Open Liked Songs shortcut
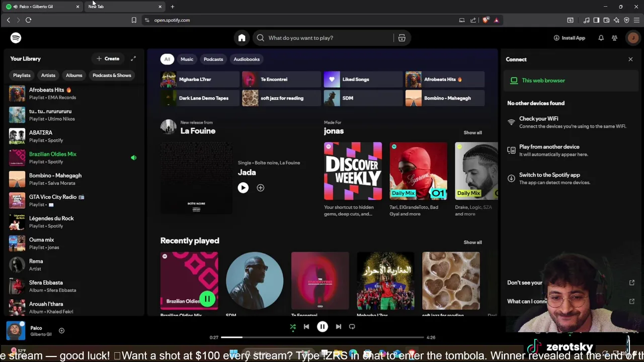 tap(363, 79)
